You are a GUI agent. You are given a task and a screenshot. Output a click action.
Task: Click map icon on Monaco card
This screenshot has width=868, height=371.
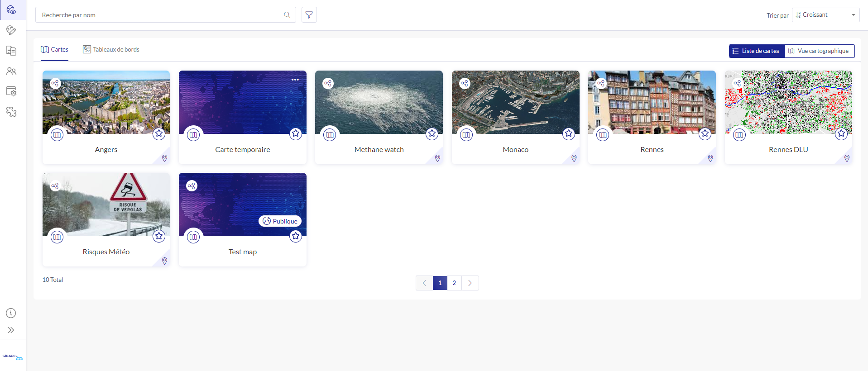click(466, 135)
